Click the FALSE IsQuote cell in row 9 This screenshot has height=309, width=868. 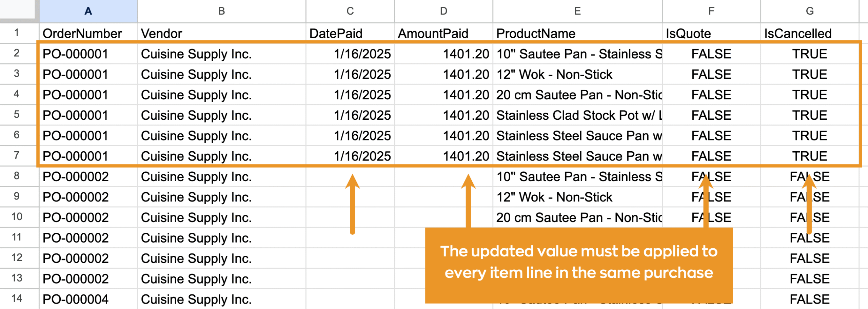tap(710, 197)
